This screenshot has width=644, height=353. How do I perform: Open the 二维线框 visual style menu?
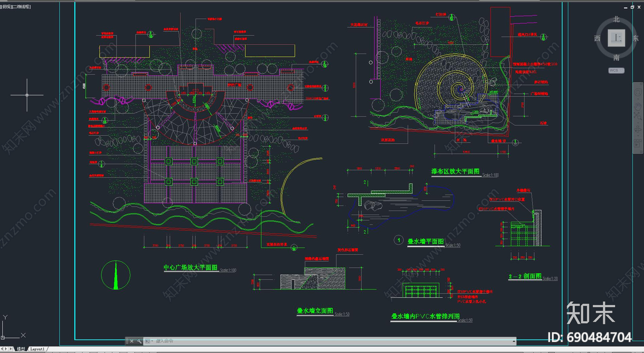pyautogui.click(x=22, y=7)
